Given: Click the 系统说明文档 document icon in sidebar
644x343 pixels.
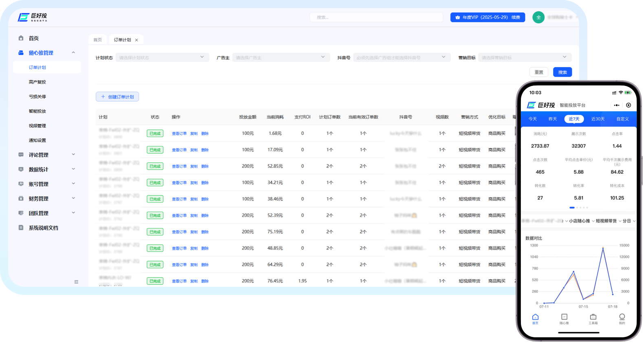Looking at the screenshot, I should pyautogui.click(x=21, y=228).
